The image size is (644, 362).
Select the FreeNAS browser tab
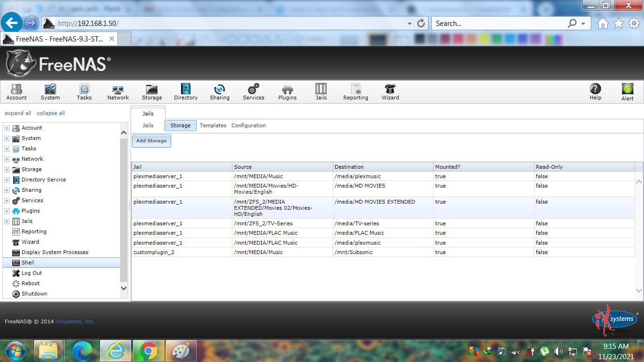point(59,39)
